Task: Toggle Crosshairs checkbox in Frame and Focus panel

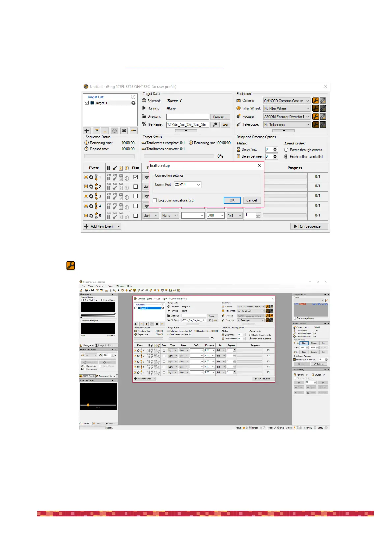Action: pos(85,366)
